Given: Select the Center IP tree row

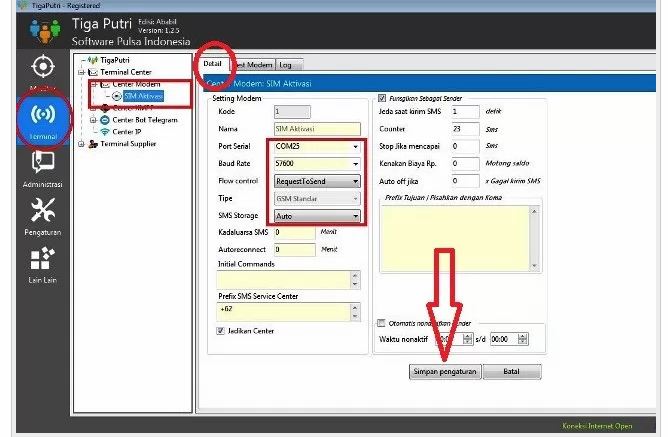Looking at the screenshot, I should [x=127, y=132].
